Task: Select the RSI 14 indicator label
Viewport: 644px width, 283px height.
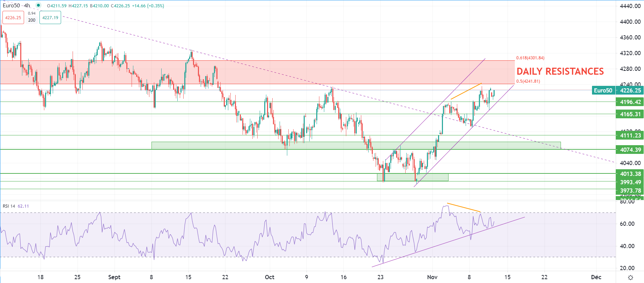Action: coord(9,206)
